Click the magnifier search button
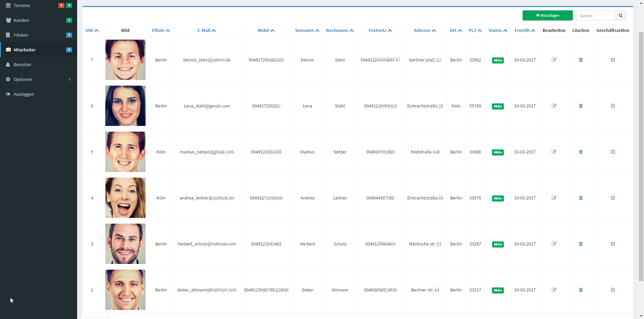Image resolution: width=644 pixels, height=319 pixels. (x=621, y=15)
